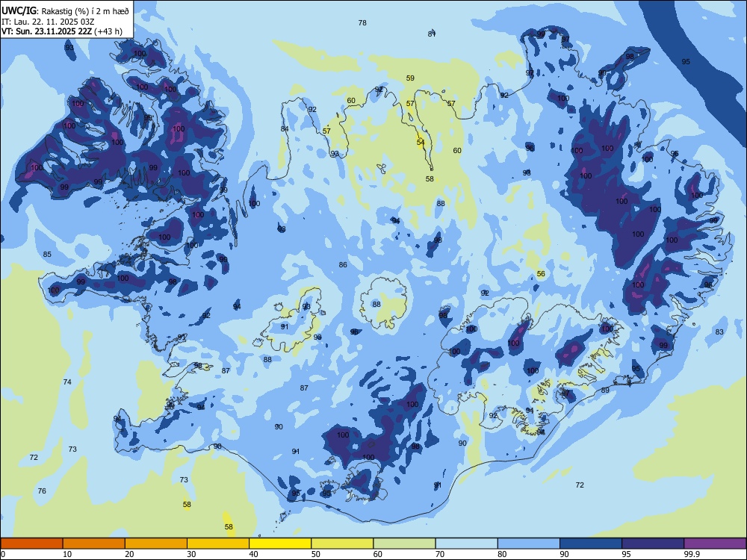The image size is (747, 560).
Task: Click the yellow-marked value "54"
Action: (420, 143)
